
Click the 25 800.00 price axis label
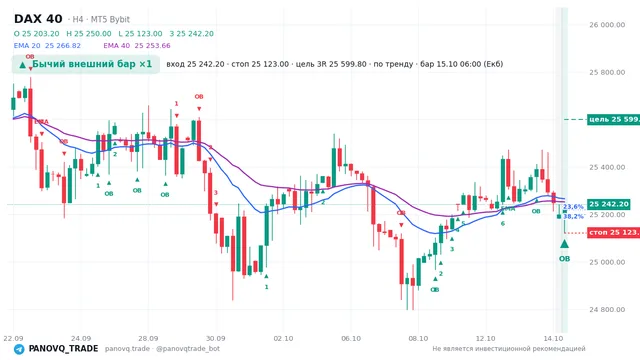[x=607, y=72]
